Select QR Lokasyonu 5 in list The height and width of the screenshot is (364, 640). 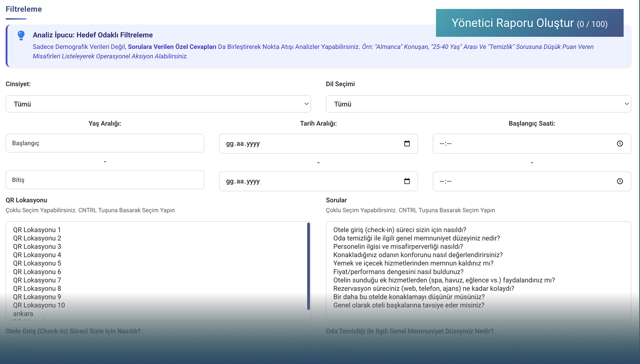pyautogui.click(x=37, y=263)
